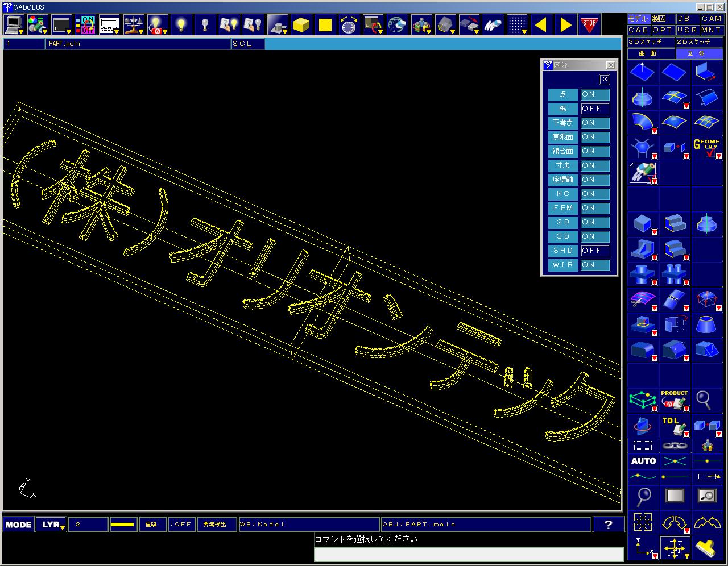Click the yellow left arrow icon
Image resolution: width=728 pixels, height=566 pixels.
(x=541, y=24)
